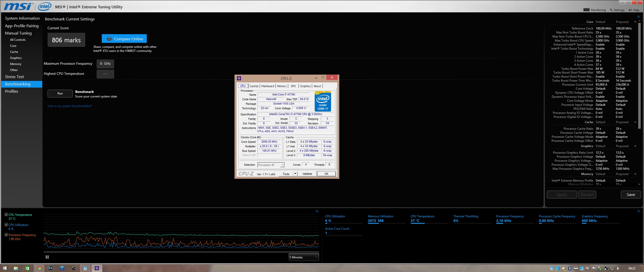Click the 'K' tray icon

(588, 268)
